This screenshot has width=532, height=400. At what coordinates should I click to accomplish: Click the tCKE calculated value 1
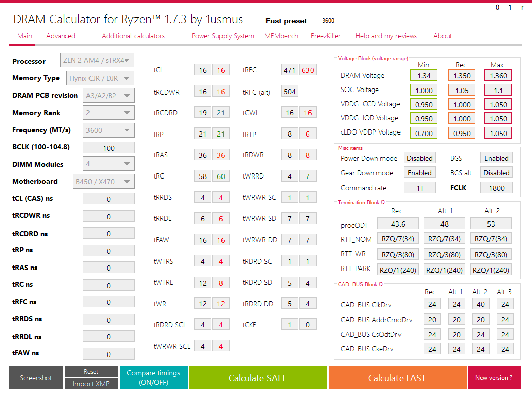[290, 324]
